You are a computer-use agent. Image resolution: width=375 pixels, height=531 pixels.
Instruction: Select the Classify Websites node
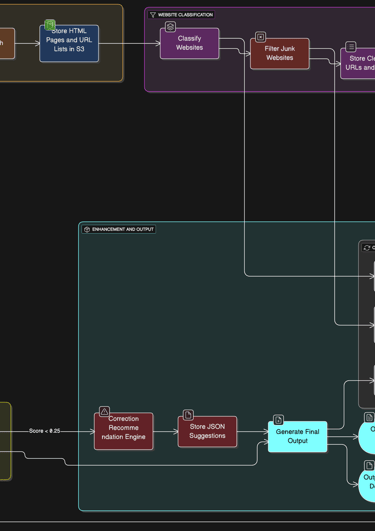point(190,43)
